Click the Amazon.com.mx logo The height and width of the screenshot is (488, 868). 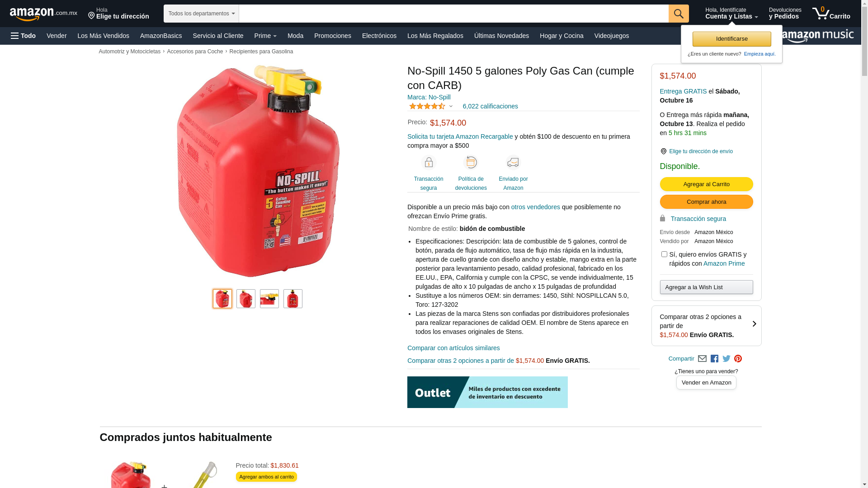(x=43, y=14)
